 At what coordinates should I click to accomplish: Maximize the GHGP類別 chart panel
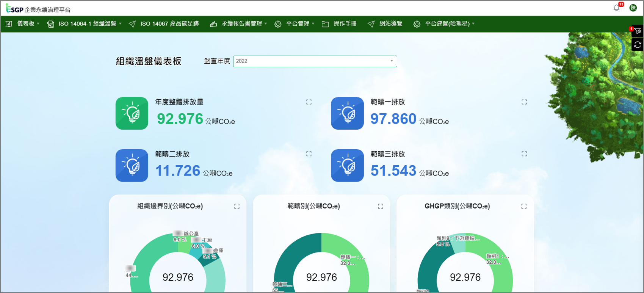524,206
